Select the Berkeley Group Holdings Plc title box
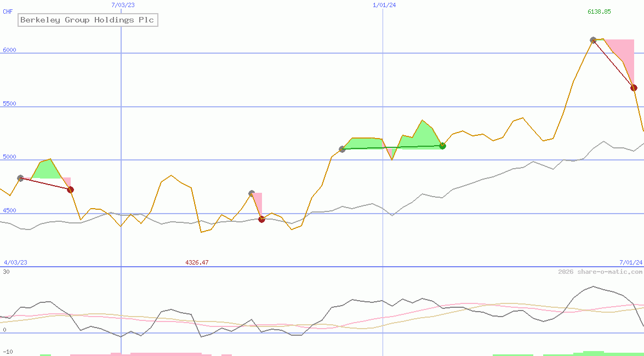The width and height of the screenshot is (644, 356). coord(88,20)
